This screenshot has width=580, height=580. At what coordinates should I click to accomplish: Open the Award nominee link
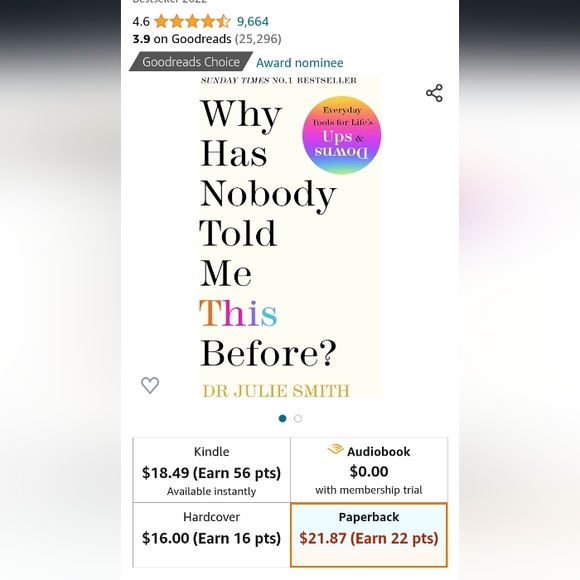pyautogui.click(x=300, y=63)
